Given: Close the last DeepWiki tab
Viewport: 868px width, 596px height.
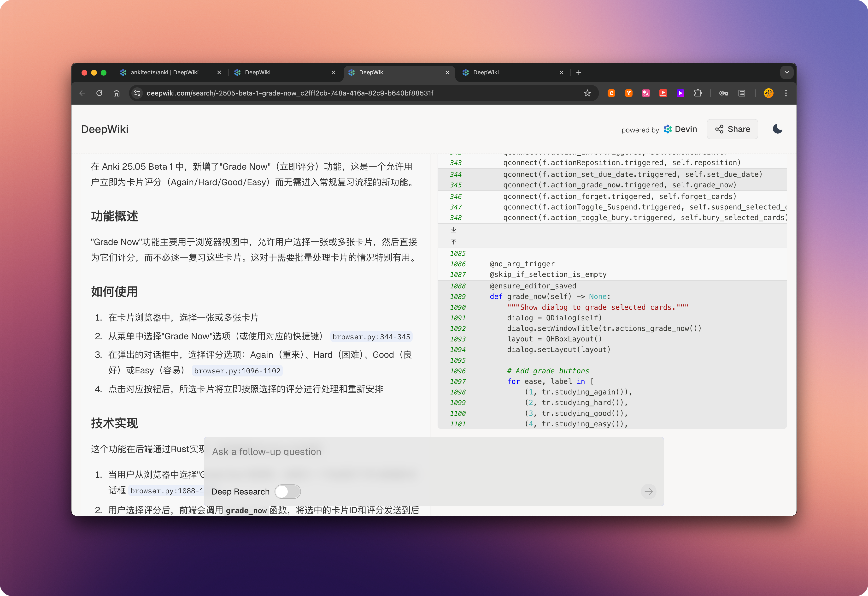Looking at the screenshot, I should [x=561, y=72].
